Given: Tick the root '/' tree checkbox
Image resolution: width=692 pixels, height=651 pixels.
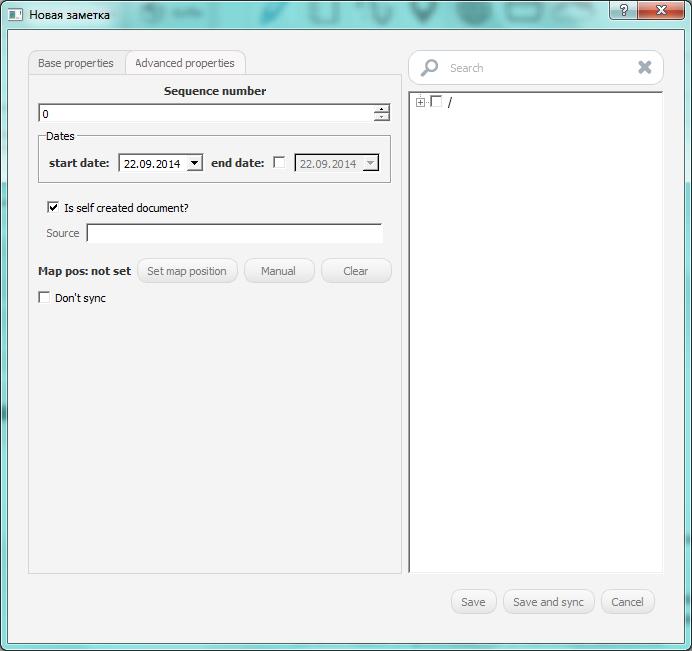Looking at the screenshot, I should click(x=436, y=102).
